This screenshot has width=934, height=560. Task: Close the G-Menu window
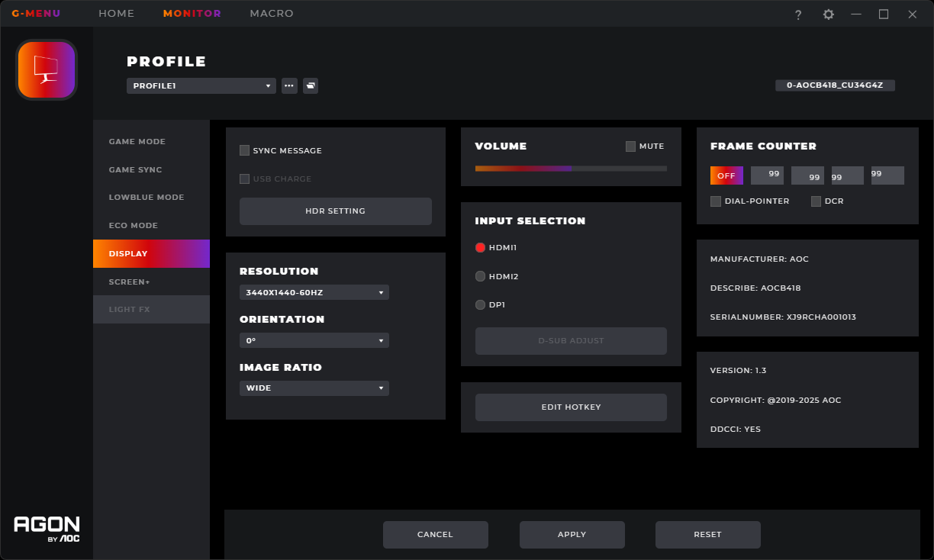(913, 14)
